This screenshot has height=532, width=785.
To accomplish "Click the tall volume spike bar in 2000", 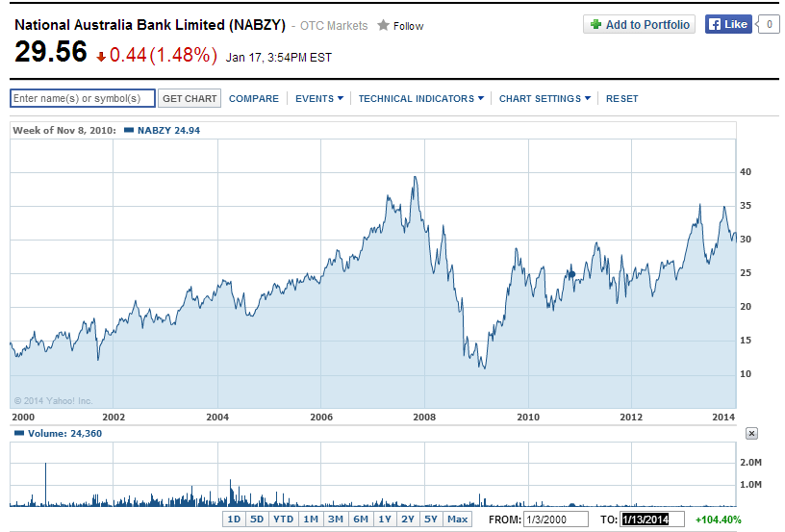I will pos(45,484).
